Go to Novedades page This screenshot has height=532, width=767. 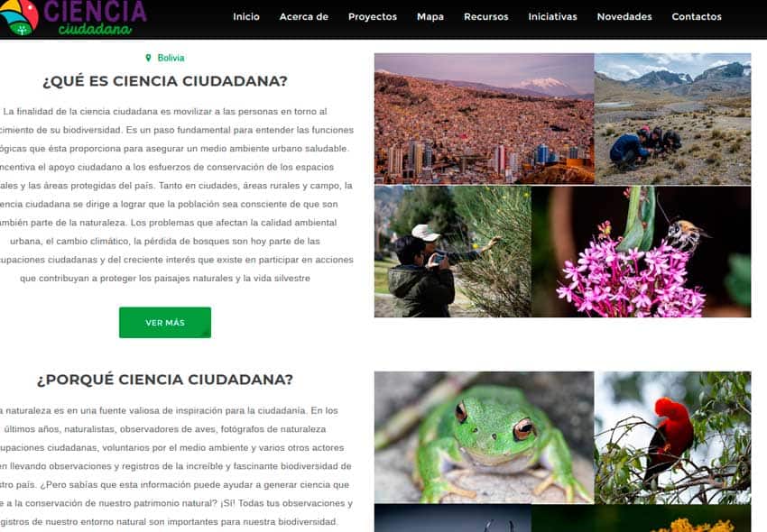click(x=624, y=16)
